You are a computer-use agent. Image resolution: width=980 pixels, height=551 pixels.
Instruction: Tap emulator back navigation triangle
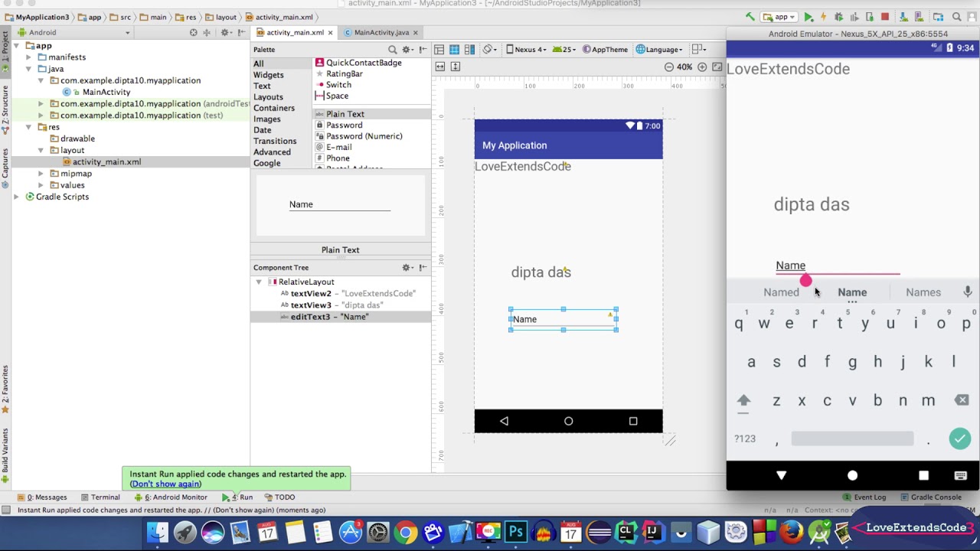pyautogui.click(x=782, y=475)
